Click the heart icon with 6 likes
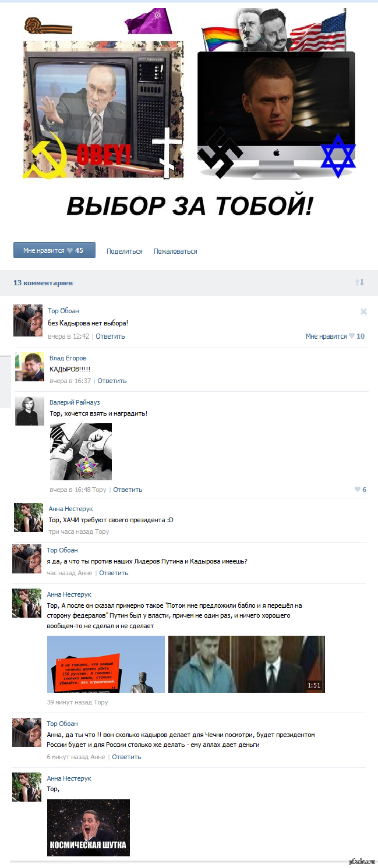The width and height of the screenshot is (378, 868). click(358, 490)
